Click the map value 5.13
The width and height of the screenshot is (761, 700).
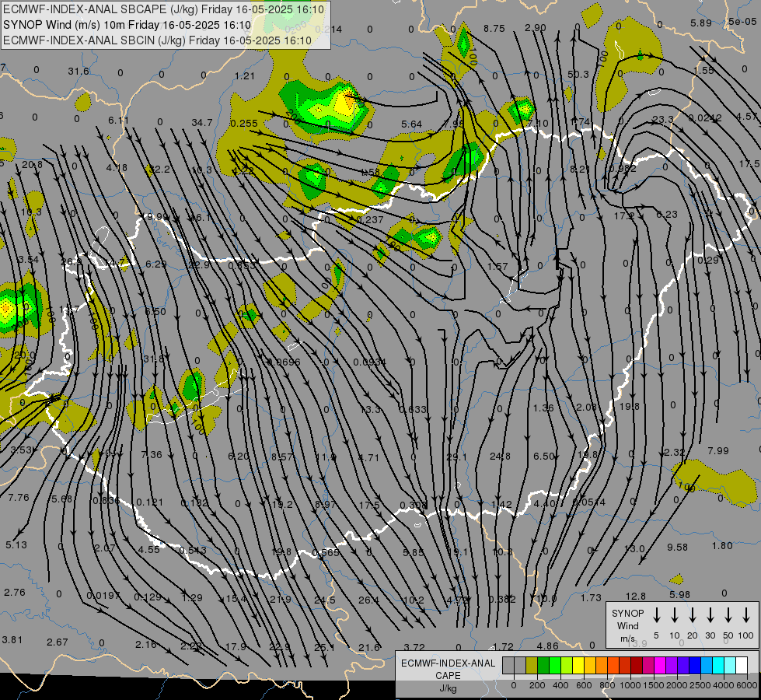coord(16,545)
